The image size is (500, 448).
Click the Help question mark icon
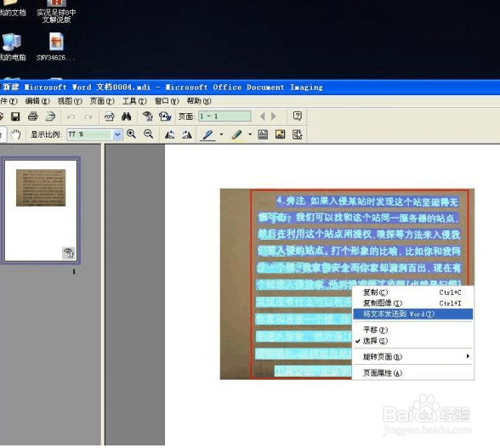298,116
